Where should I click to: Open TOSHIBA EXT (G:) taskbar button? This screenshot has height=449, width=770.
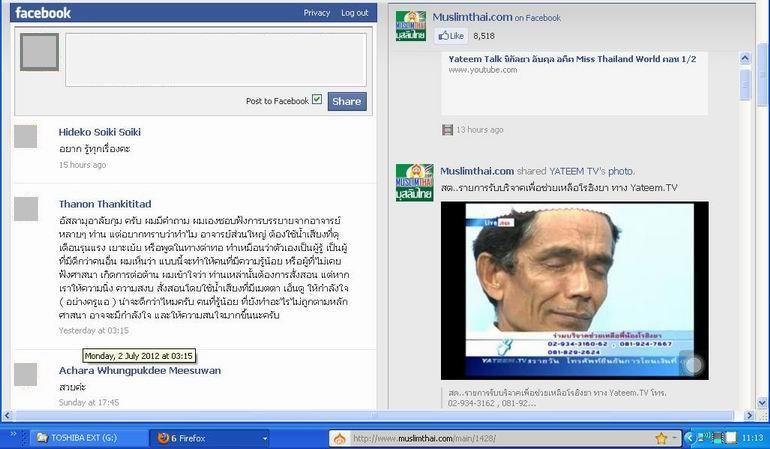89,438
